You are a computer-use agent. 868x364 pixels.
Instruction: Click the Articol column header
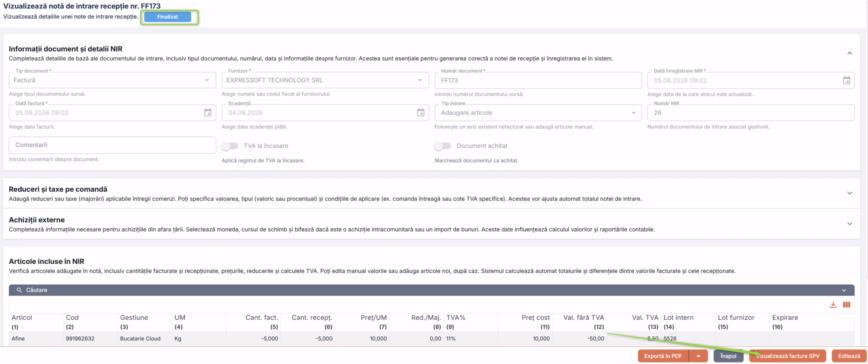[x=36, y=322]
